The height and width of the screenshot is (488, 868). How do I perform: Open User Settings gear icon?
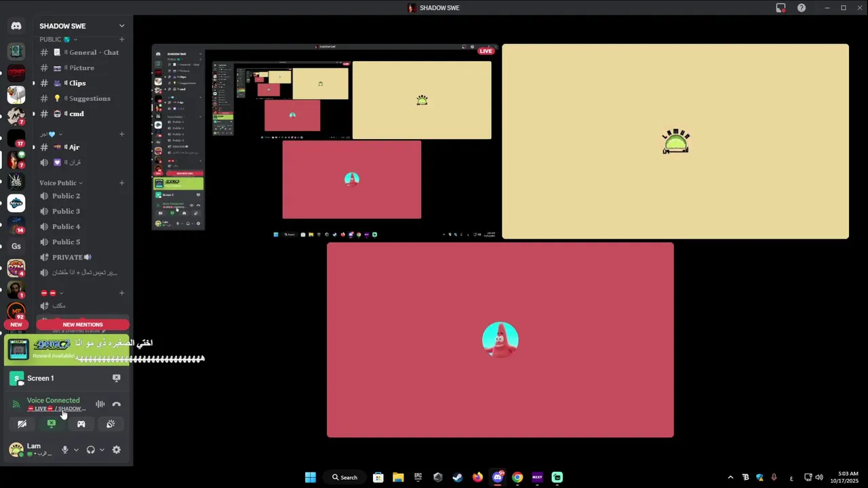117,449
